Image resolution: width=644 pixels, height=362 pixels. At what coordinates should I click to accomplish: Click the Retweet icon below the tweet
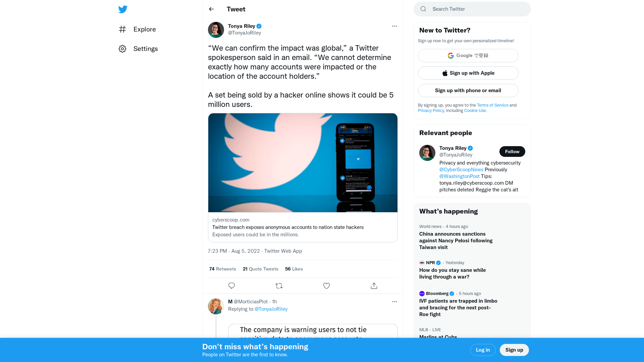(x=279, y=286)
